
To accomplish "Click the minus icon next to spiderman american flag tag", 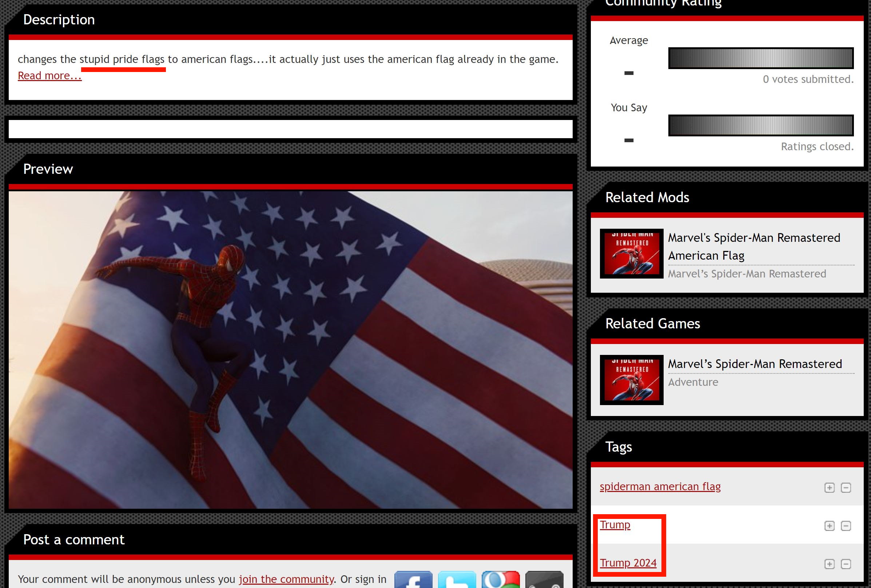I will 846,488.
